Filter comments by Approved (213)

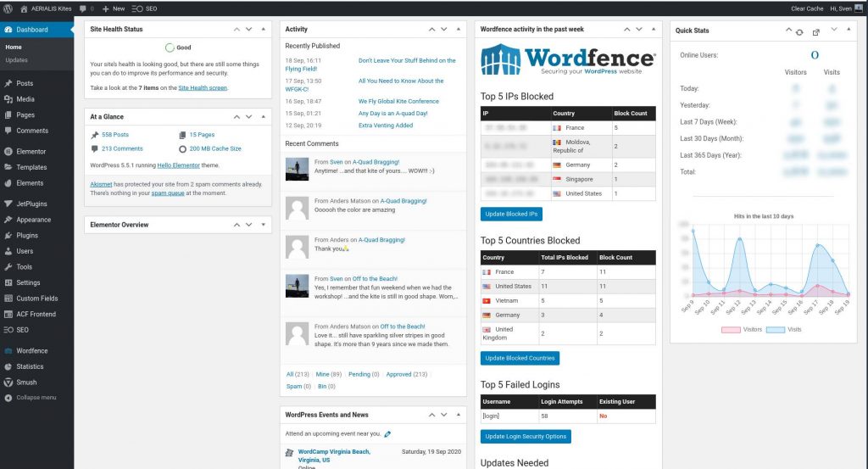[x=406, y=374]
